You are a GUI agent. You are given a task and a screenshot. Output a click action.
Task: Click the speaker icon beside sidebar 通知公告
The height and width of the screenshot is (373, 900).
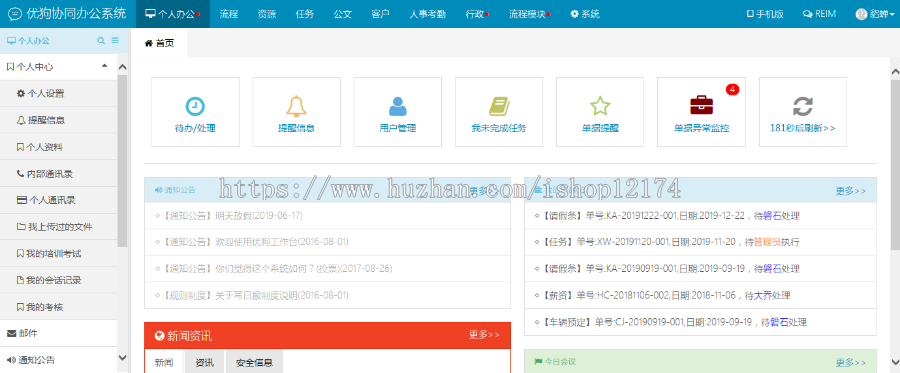[x=11, y=360]
